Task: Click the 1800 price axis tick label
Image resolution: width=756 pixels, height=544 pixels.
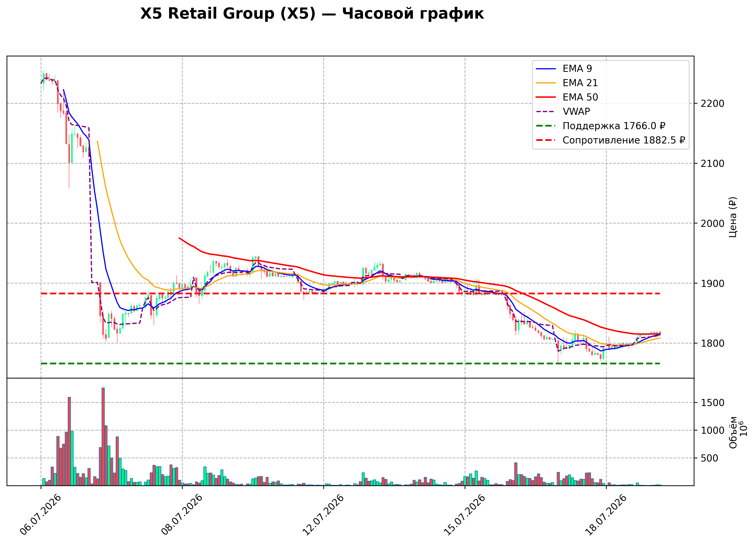Action: [712, 343]
